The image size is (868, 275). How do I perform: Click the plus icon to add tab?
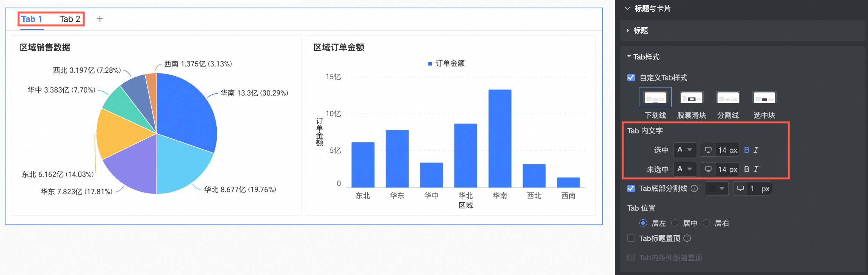100,19
